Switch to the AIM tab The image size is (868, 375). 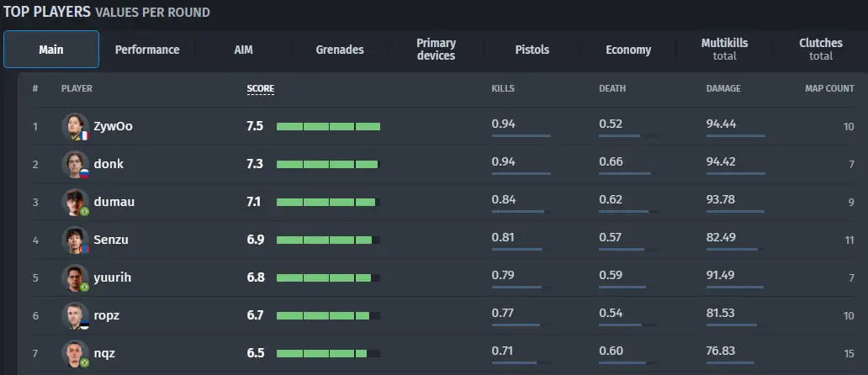coord(244,50)
